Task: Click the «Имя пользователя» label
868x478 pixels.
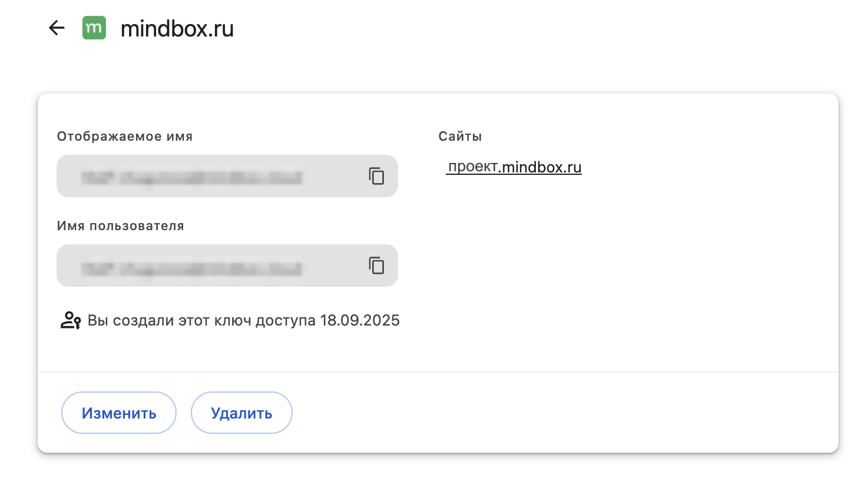Action: point(120,225)
